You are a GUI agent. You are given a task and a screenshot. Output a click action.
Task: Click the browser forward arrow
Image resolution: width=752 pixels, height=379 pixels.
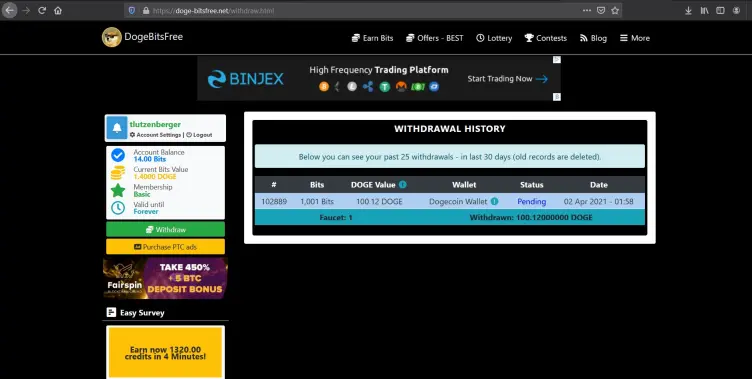26,10
